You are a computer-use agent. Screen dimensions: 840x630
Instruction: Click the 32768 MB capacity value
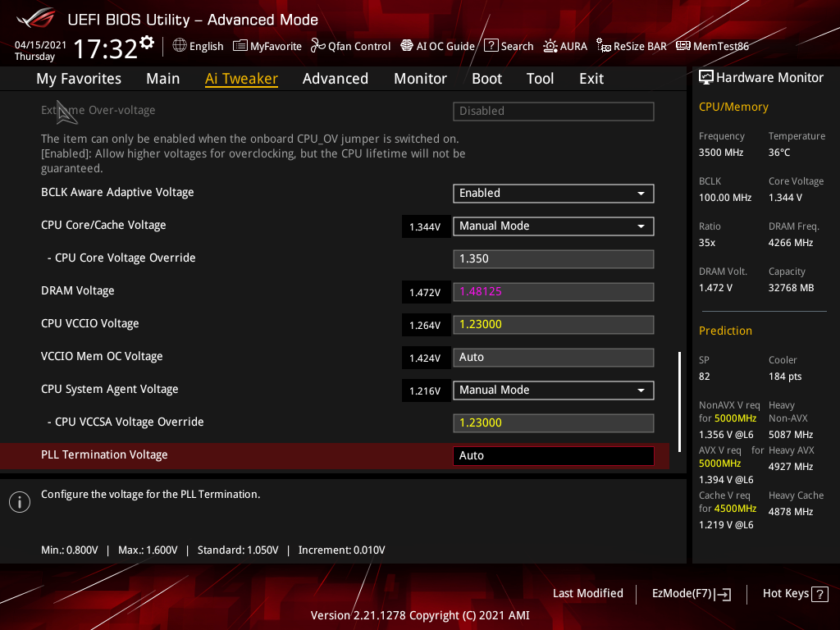pos(792,288)
